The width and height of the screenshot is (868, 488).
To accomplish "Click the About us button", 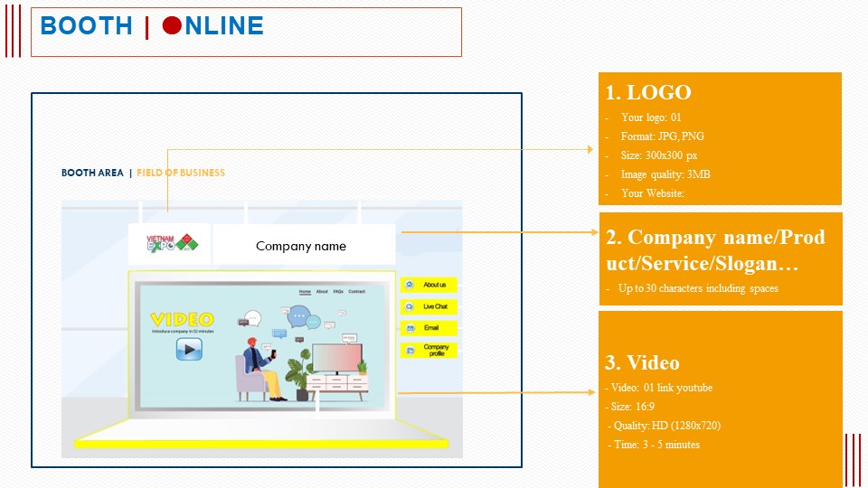I will point(429,285).
